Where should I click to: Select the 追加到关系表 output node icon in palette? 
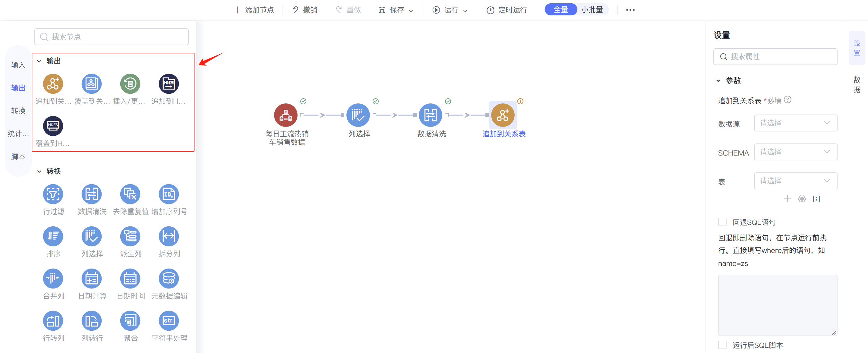click(x=53, y=84)
